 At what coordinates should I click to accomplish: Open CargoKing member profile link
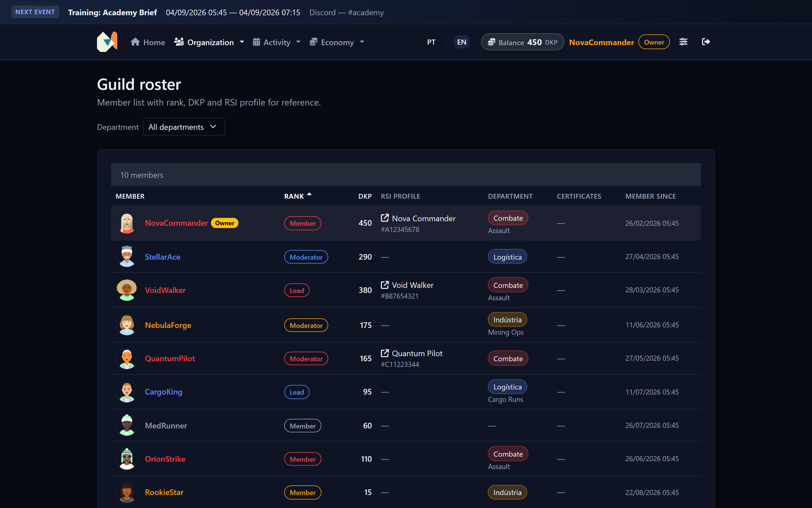click(164, 392)
